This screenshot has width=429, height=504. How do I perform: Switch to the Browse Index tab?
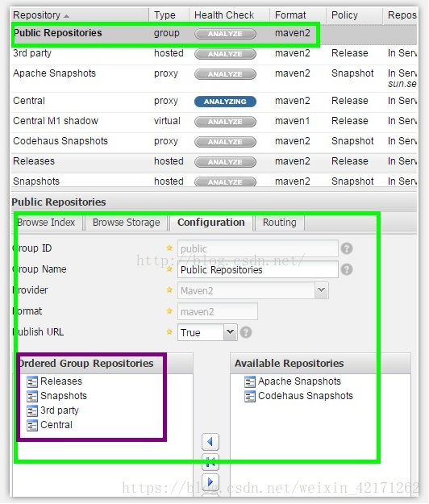(46, 223)
